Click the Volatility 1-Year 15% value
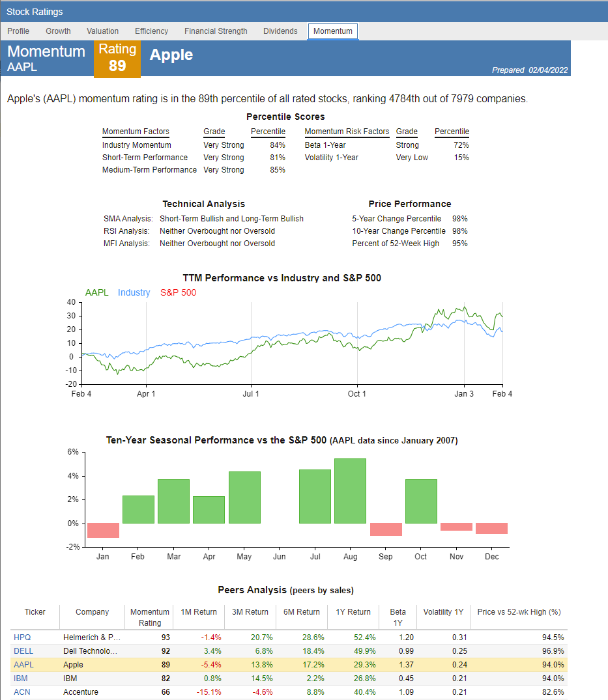The width and height of the screenshot is (608, 700). pyautogui.click(x=461, y=158)
